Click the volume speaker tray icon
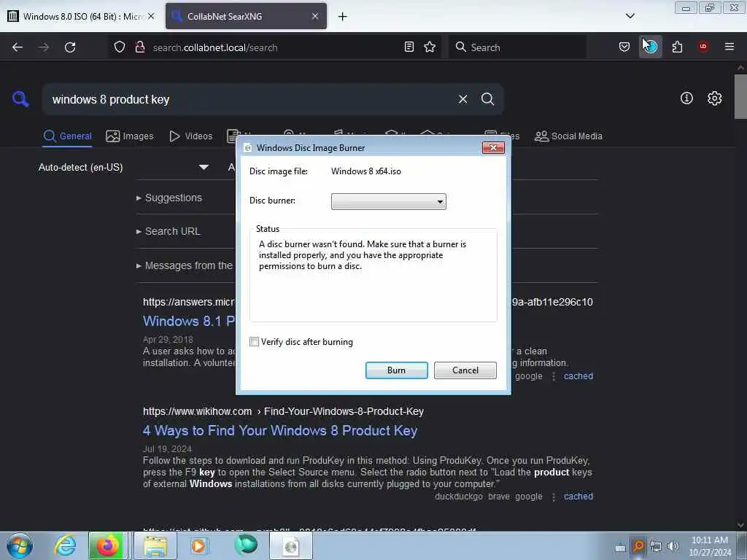The height and width of the screenshot is (560, 747). [x=673, y=546]
